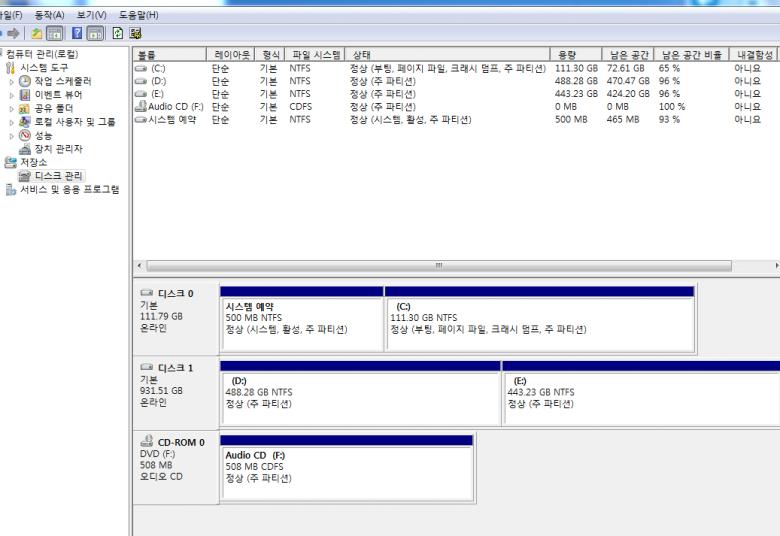The image size is (780, 536).
Task: Click the properties/settings icon at toolbar end
Action: click(133, 34)
